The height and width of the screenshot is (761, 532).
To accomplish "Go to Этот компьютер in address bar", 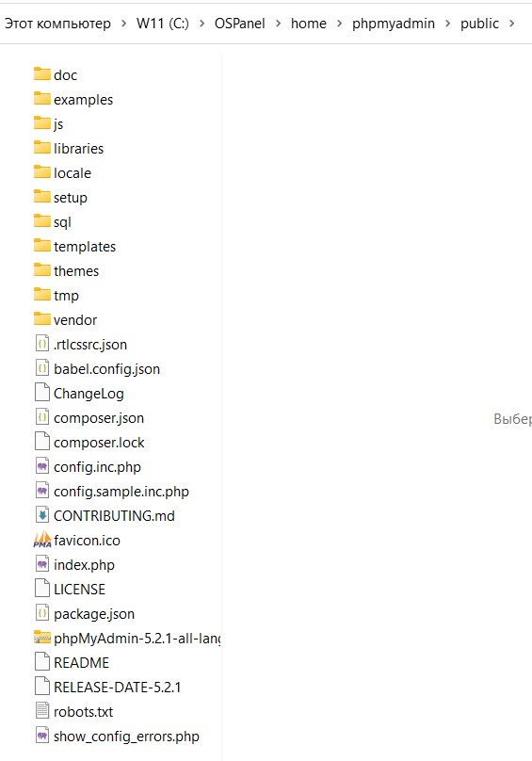I will (x=57, y=24).
